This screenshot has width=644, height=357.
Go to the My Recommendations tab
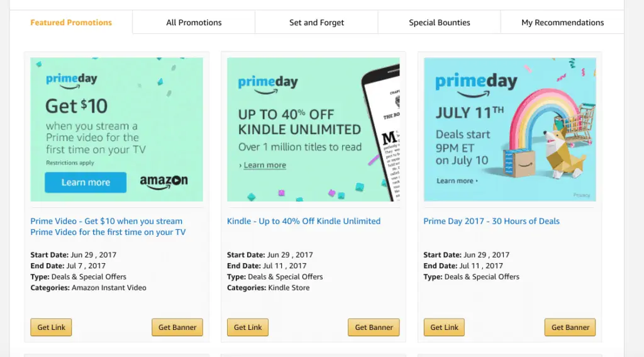pos(562,23)
